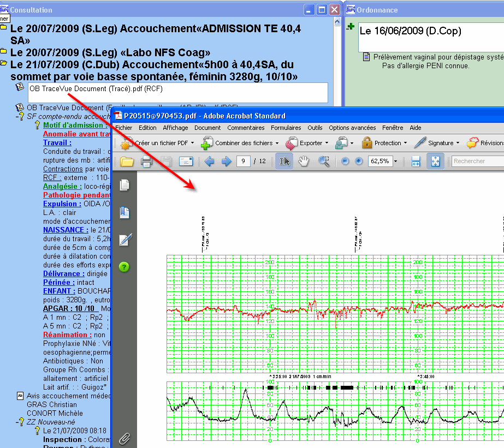Open the Aide menu
This screenshot has width=504, height=448.
click(416, 128)
